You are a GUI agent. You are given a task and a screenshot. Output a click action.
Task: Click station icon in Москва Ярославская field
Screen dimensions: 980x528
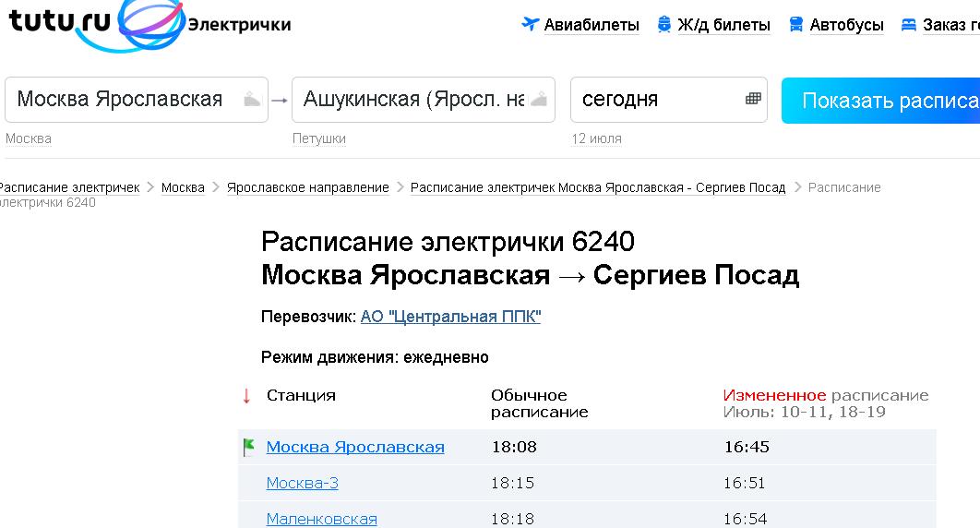(x=252, y=99)
